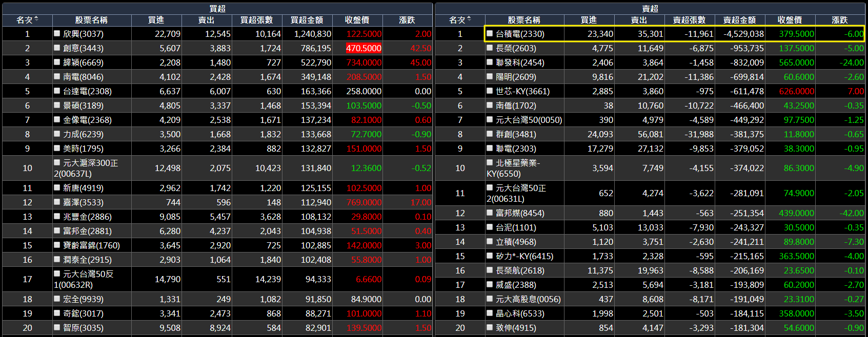This screenshot has width=868, height=337.
Task: Open the 元大高股息(0056) stock name
Action: coord(528,299)
